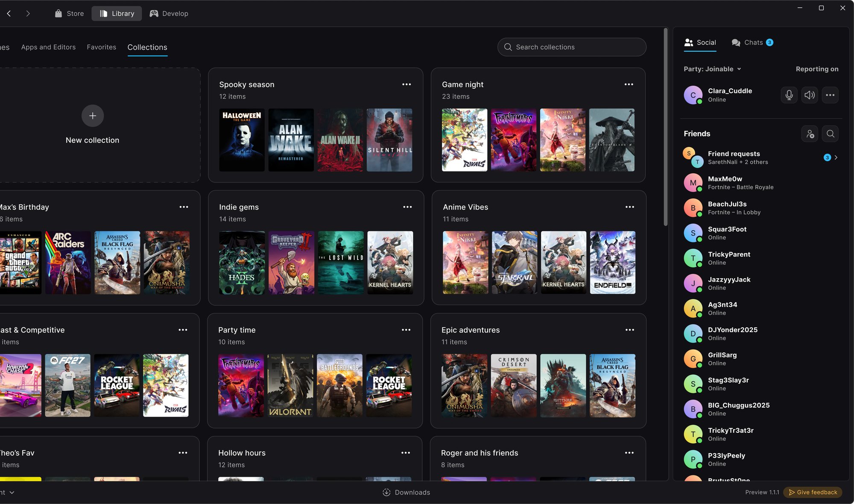The width and height of the screenshot is (854, 504).
Task: Open more options for Roger and his friends
Action: (x=629, y=453)
